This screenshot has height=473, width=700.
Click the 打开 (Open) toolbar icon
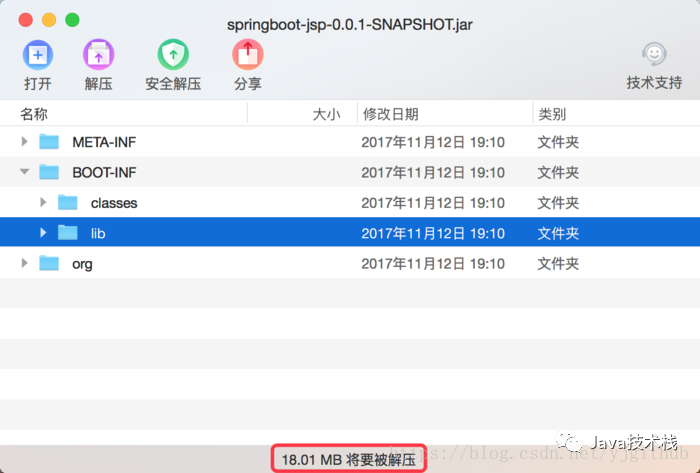[38, 55]
